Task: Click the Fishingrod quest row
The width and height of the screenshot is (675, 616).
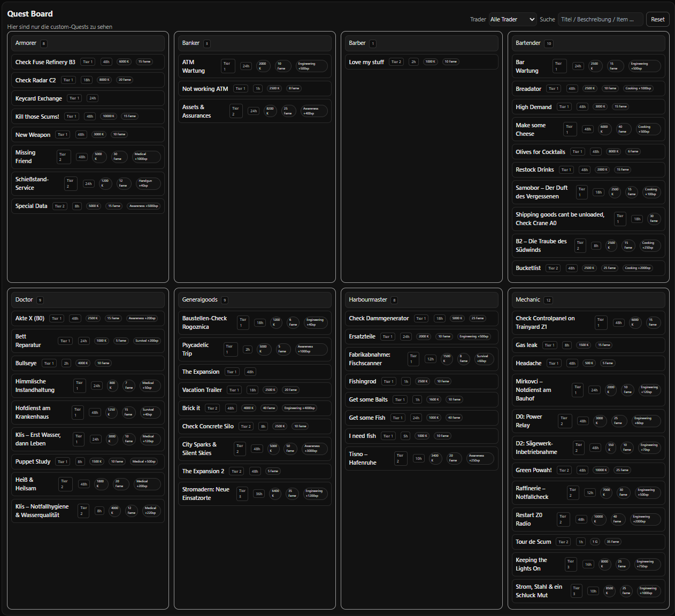Action: 363,381
